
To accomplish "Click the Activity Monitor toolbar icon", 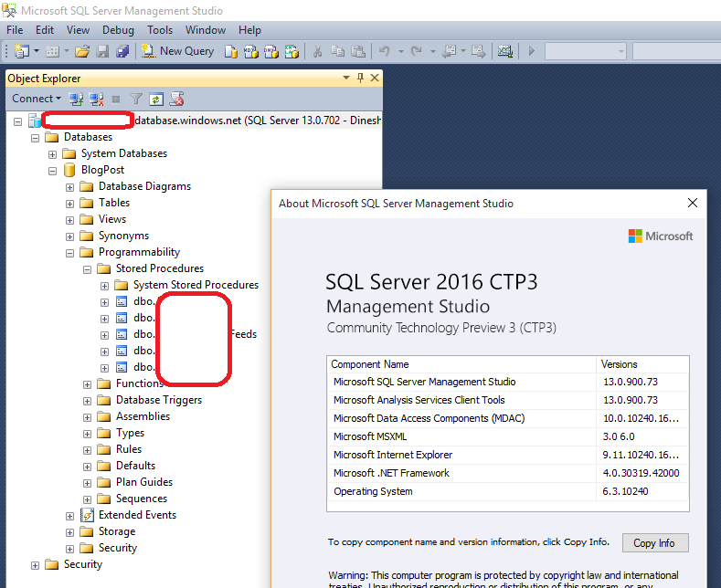I will 505,51.
